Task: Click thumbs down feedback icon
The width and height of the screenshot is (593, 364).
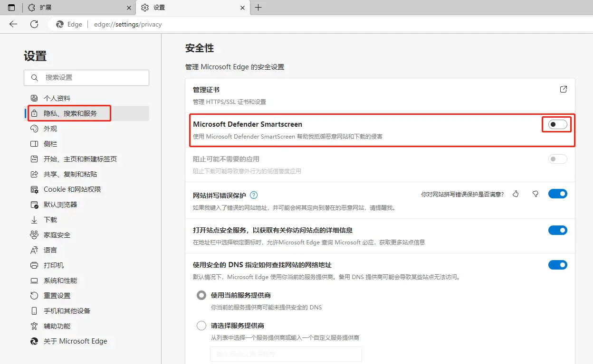Action: point(536,194)
